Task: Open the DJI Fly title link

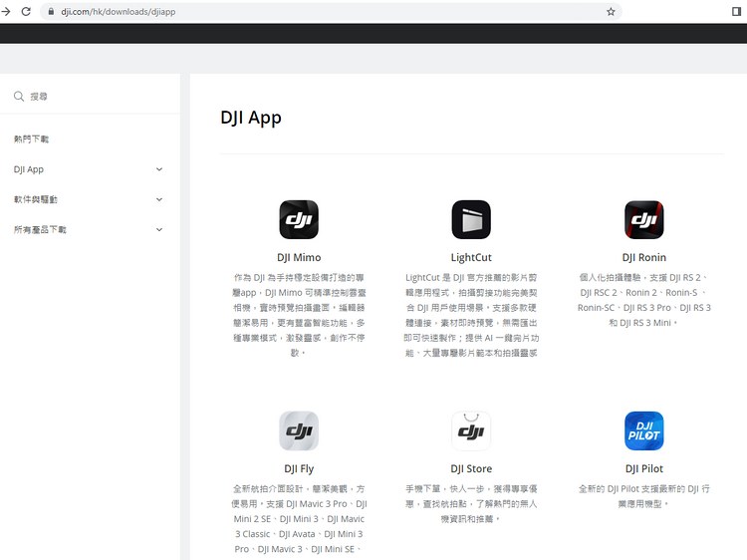Action: [299, 468]
